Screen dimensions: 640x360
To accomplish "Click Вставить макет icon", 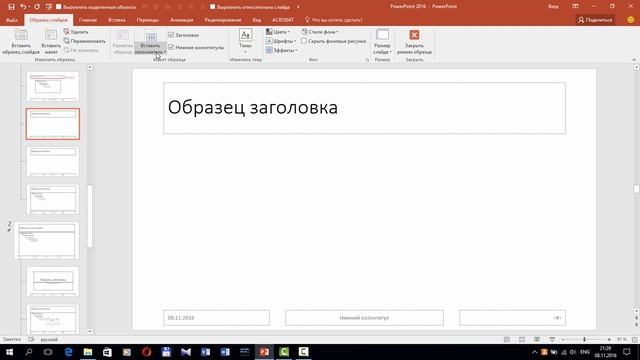I will click(51, 35).
